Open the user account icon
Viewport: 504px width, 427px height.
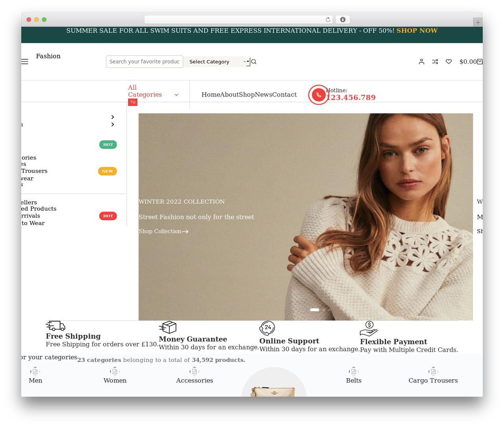click(x=421, y=61)
